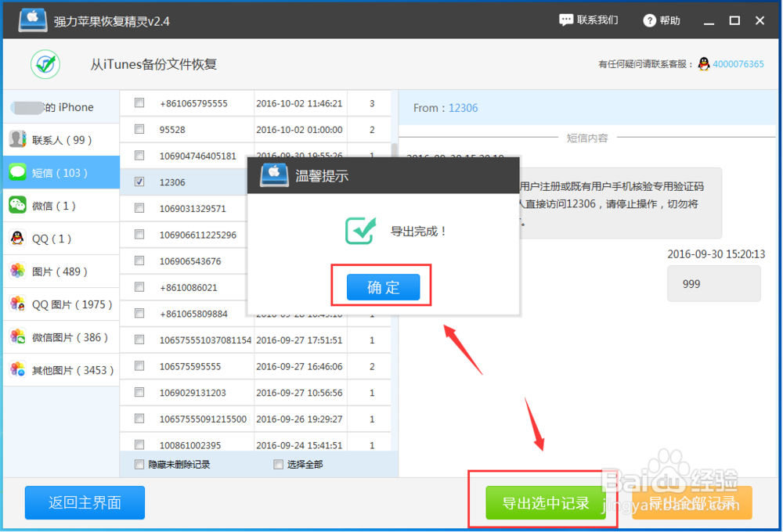Screen dimensions: 783x532
Task: Click the timestamp 2016-09-30 15:20:13
Action: (716, 254)
